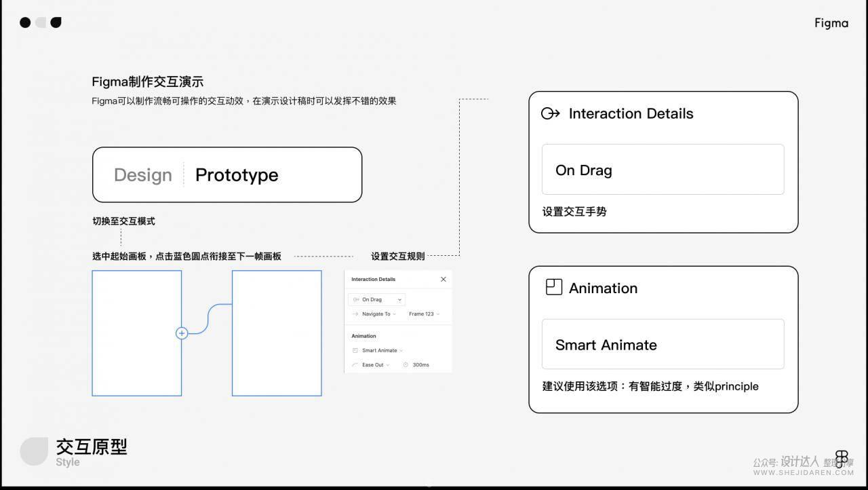Close the small Interaction Details panel
The height and width of the screenshot is (490, 868).
click(x=443, y=279)
